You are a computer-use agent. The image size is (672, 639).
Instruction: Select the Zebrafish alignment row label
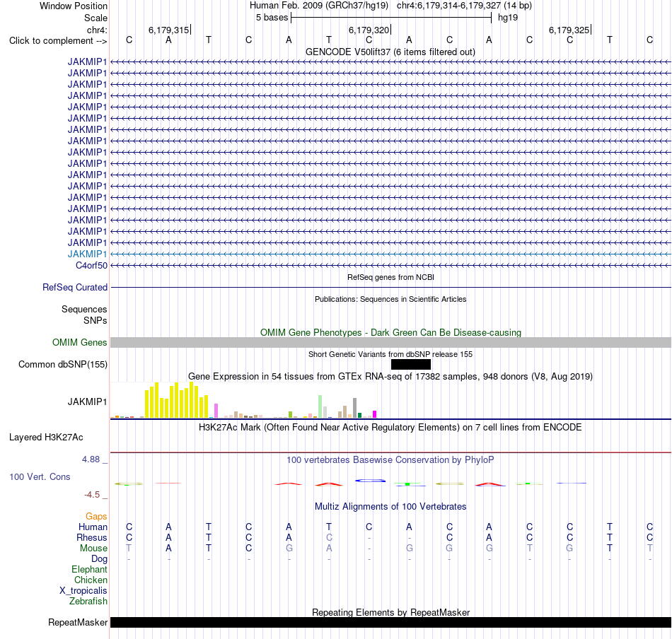click(x=88, y=602)
